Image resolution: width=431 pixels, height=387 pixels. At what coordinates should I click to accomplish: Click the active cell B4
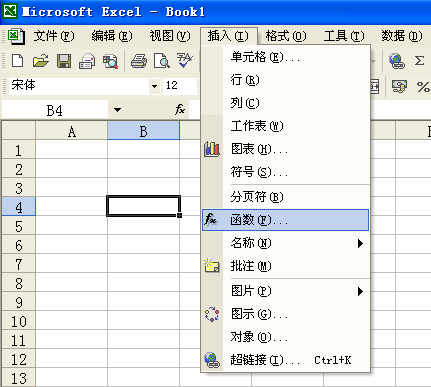tap(144, 206)
